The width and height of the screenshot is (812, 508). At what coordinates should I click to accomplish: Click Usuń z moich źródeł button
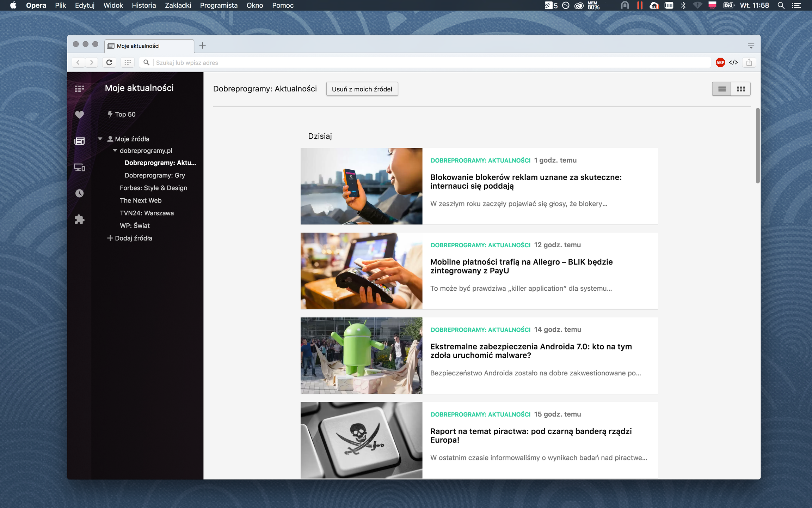362,89
